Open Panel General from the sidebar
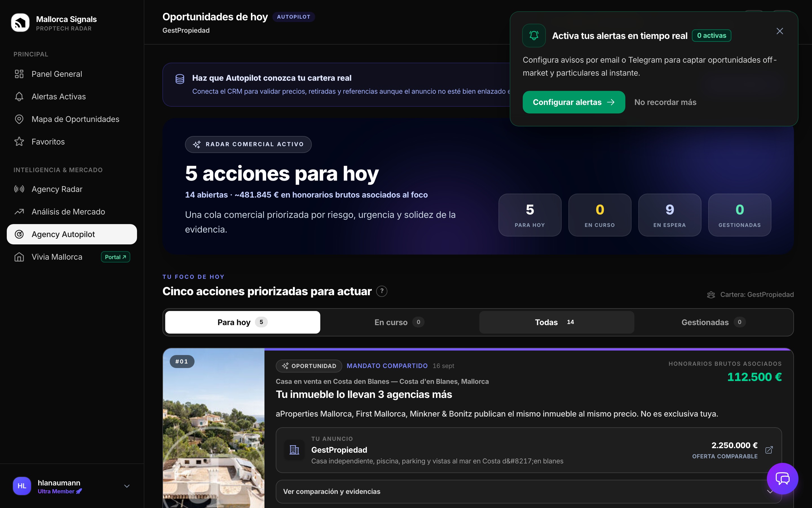This screenshot has width=812, height=508. click(72, 74)
